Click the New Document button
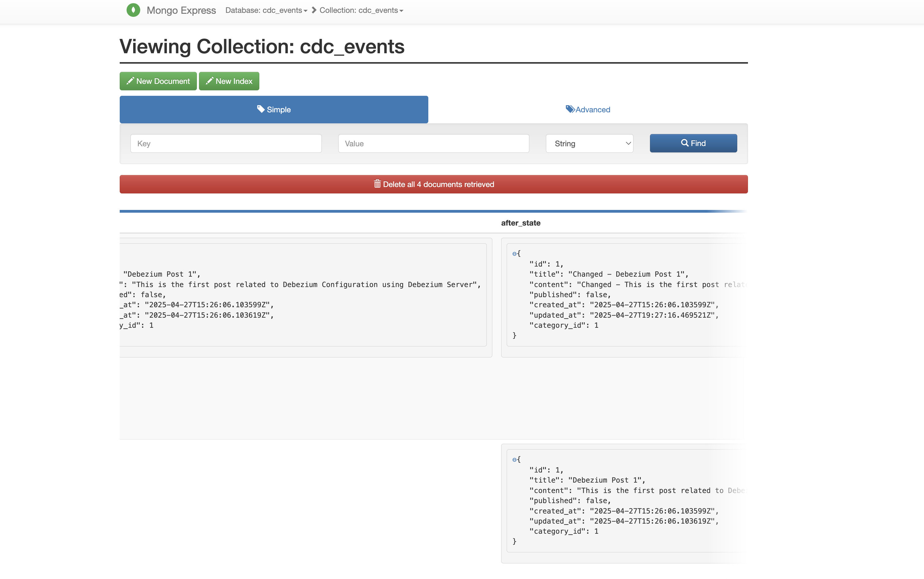Image resolution: width=924 pixels, height=579 pixels. [x=158, y=81]
